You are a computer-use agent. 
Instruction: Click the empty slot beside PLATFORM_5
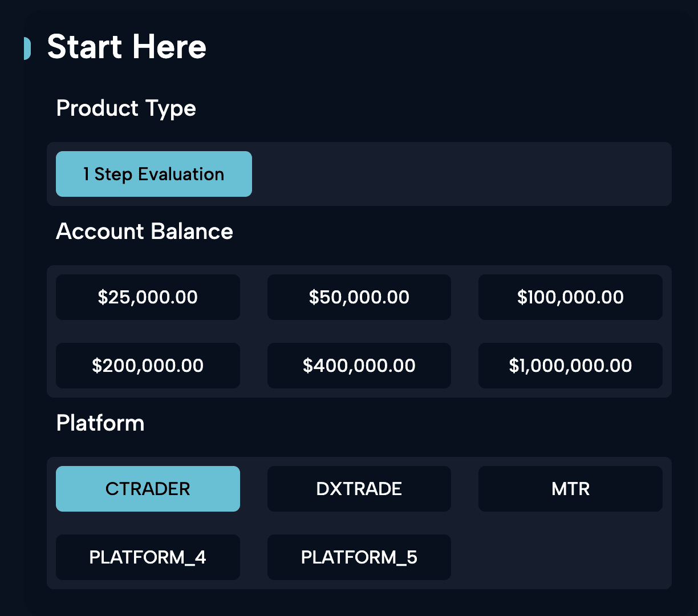tap(570, 557)
